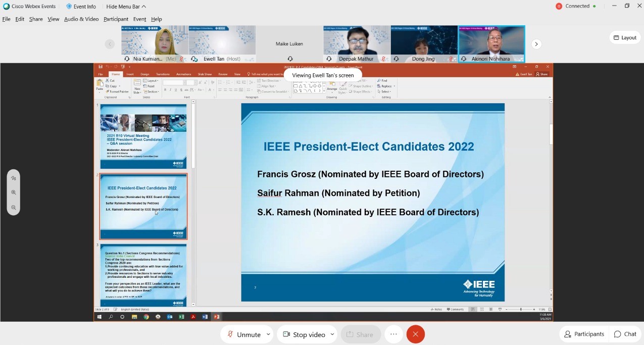Click the Notes button in PowerPoint status bar
The width and height of the screenshot is (644, 345).
coord(437,309)
